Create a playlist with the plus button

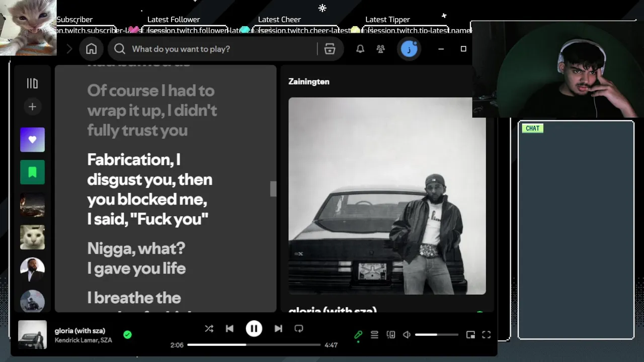32,107
